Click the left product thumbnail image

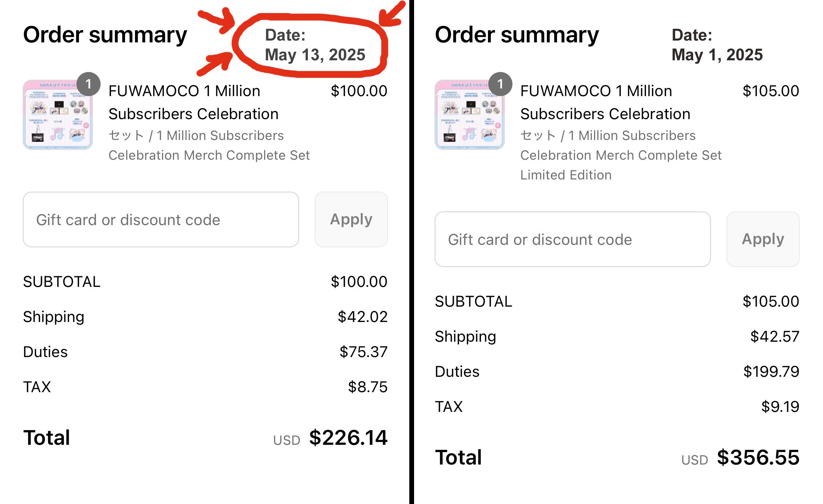coord(58,115)
